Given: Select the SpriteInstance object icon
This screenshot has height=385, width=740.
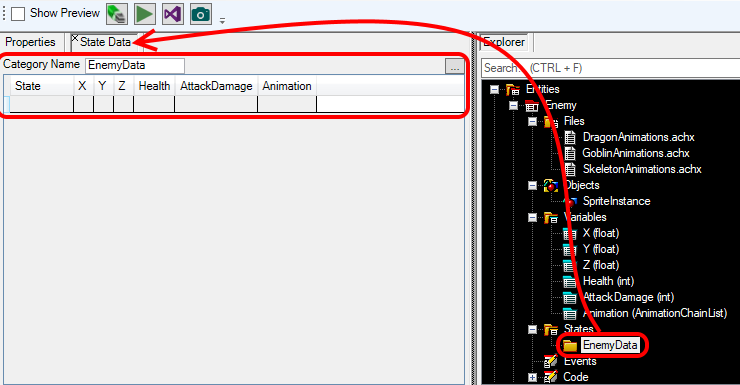Looking at the screenshot, I should (x=570, y=201).
